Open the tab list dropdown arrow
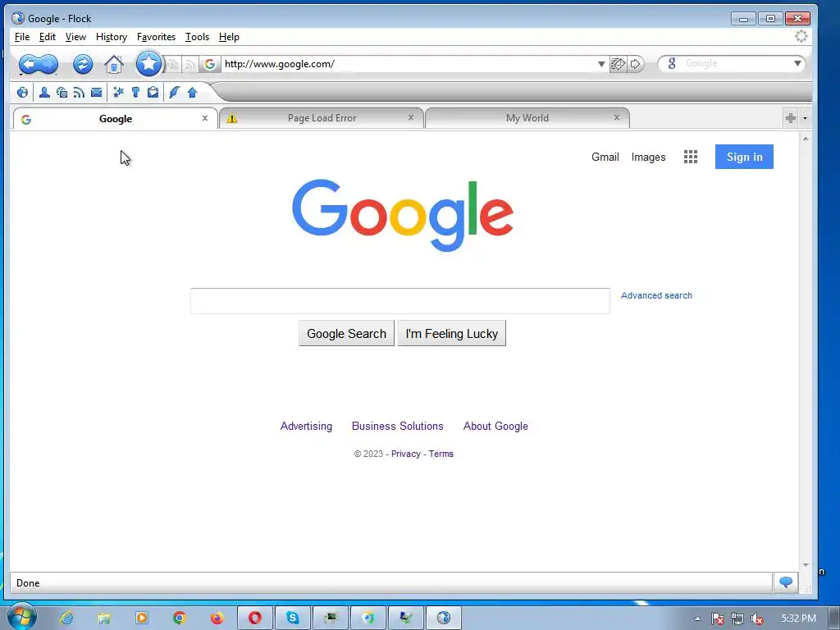The width and height of the screenshot is (840, 630). pos(805,118)
